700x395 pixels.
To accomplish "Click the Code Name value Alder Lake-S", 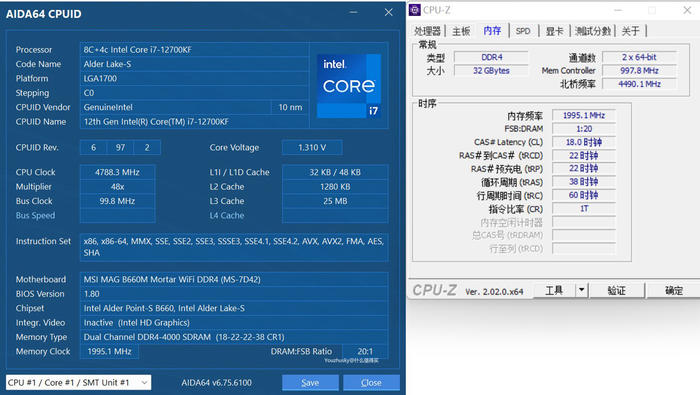I will coord(194,64).
